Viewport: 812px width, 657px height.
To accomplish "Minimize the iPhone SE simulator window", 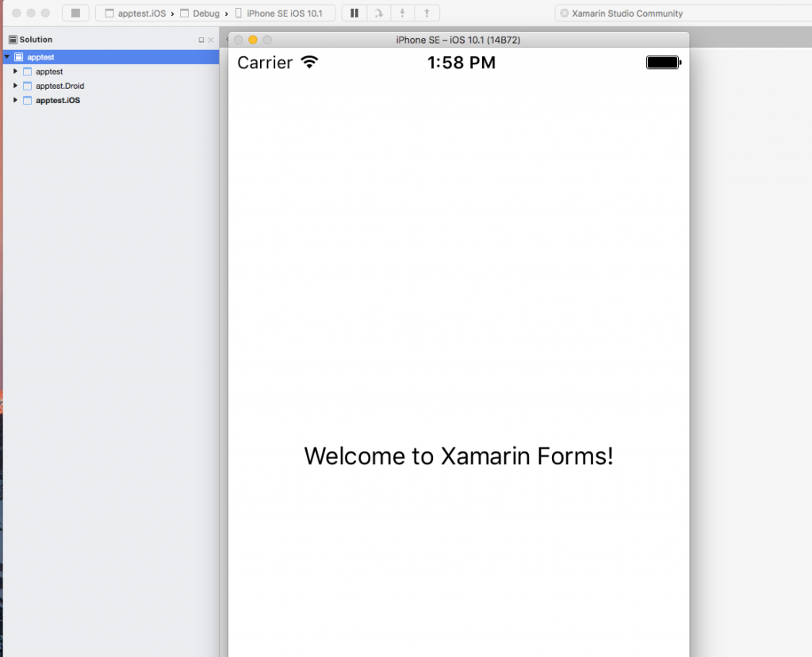I will 253,40.
